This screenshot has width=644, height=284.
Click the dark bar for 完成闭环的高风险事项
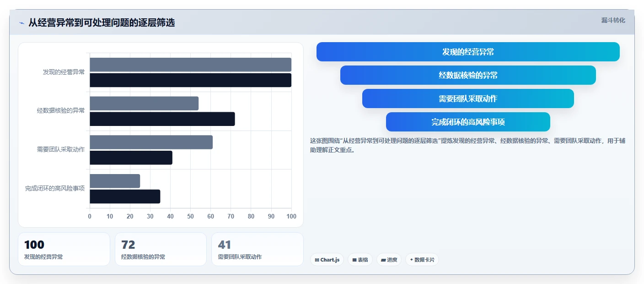125,197
